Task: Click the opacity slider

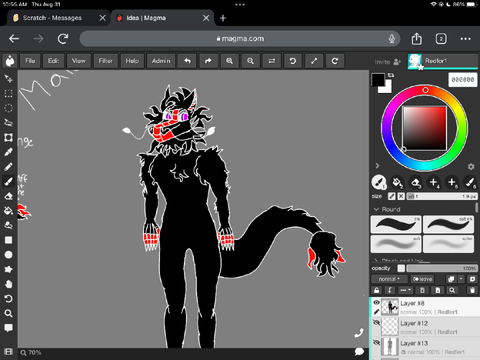Action: [442, 268]
